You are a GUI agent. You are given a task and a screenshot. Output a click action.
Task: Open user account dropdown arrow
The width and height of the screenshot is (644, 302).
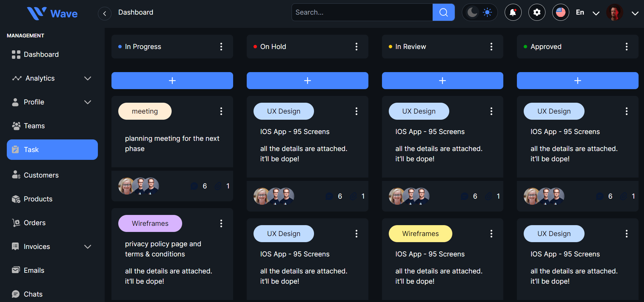pyautogui.click(x=635, y=13)
